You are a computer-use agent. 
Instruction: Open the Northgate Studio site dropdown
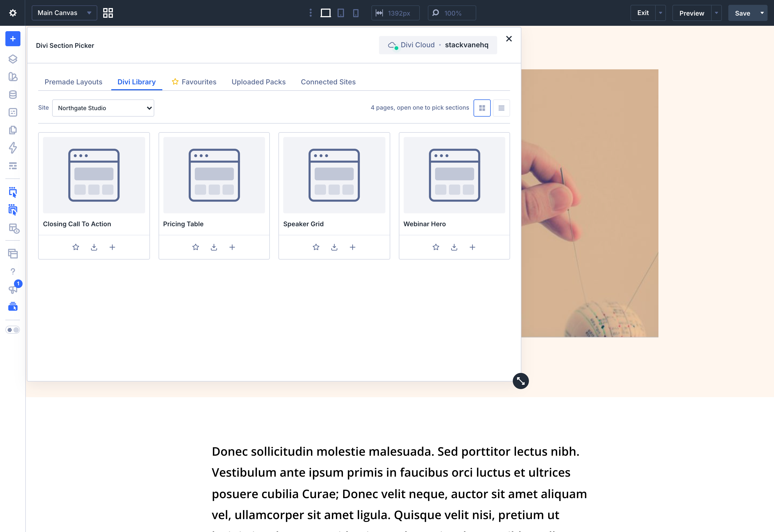[103, 108]
